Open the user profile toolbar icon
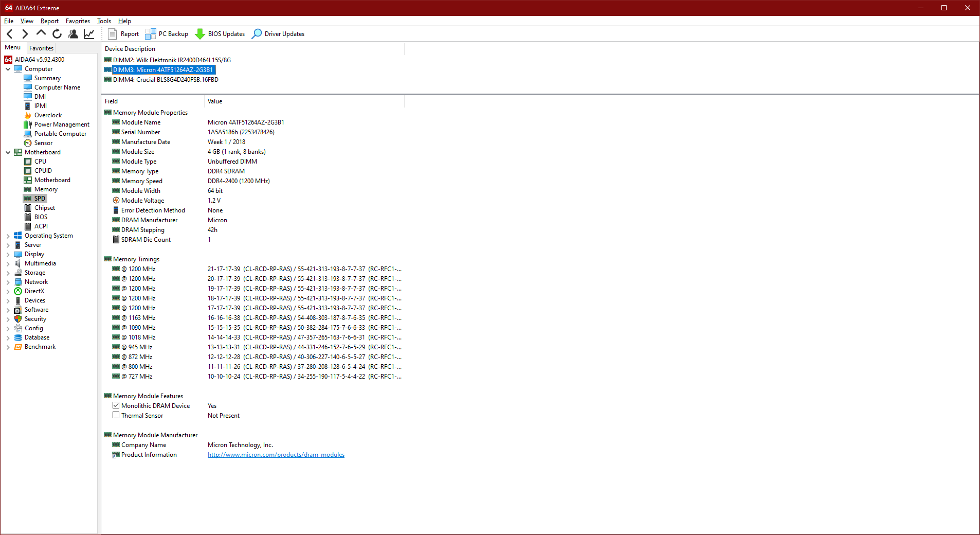 pos(73,34)
